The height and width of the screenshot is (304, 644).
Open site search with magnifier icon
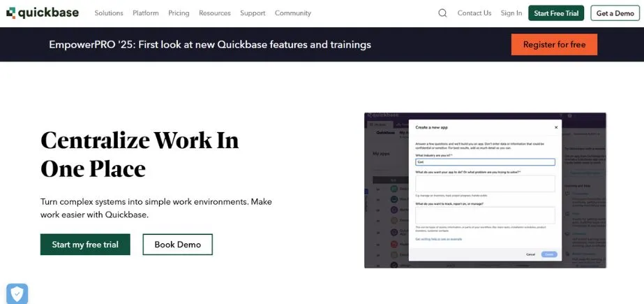(442, 13)
